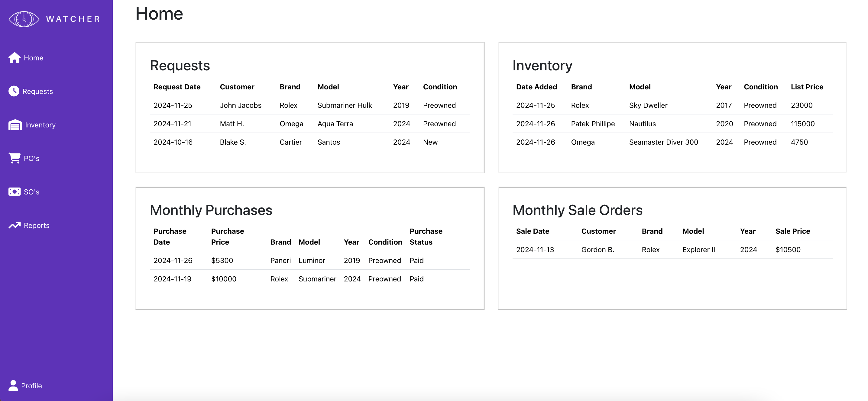Image resolution: width=868 pixels, height=401 pixels.
Task: Select the Seamaster Diver 300 cell
Action: point(663,143)
